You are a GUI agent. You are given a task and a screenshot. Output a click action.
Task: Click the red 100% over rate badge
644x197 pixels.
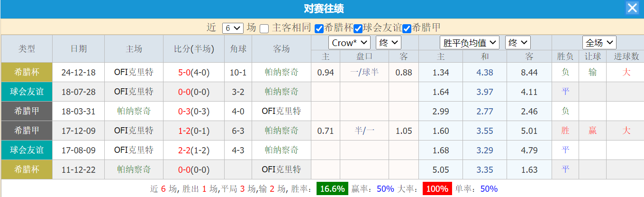click(x=437, y=188)
